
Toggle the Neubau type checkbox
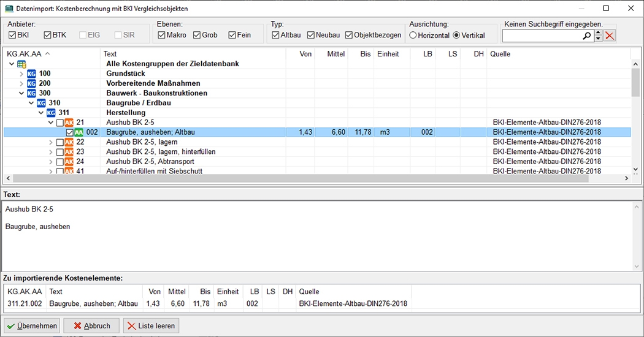[x=311, y=36]
